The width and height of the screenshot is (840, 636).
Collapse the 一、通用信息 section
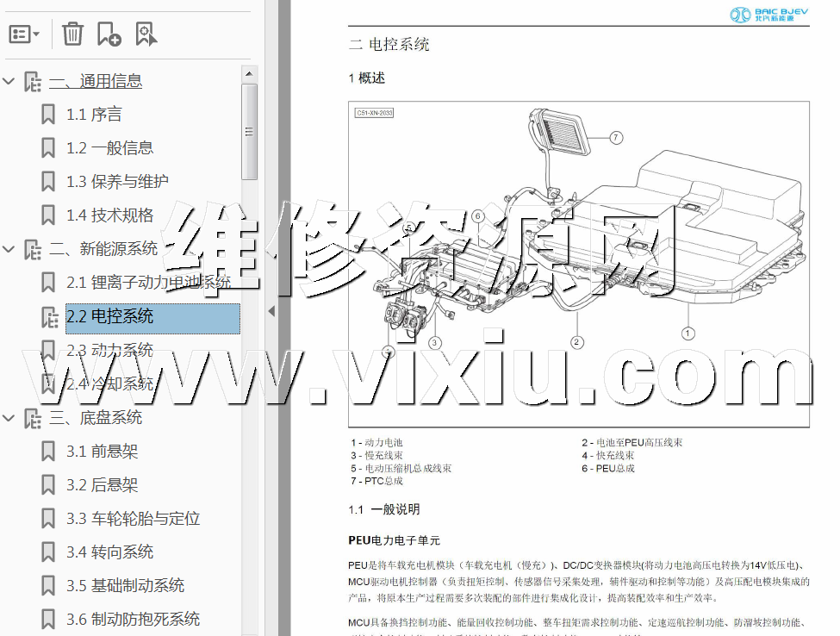click(x=9, y=82)
